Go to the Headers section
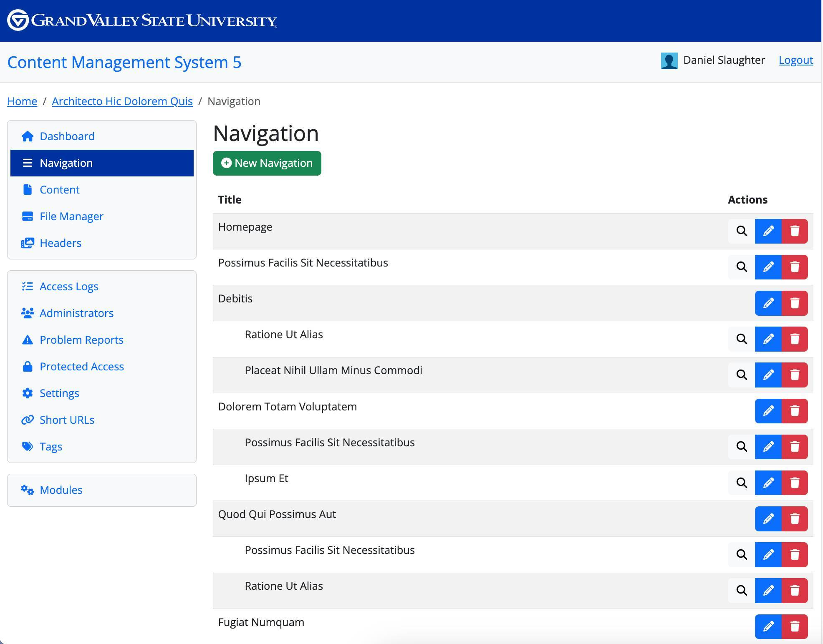This screenshot has width=823, height=644. click(60, 243)
